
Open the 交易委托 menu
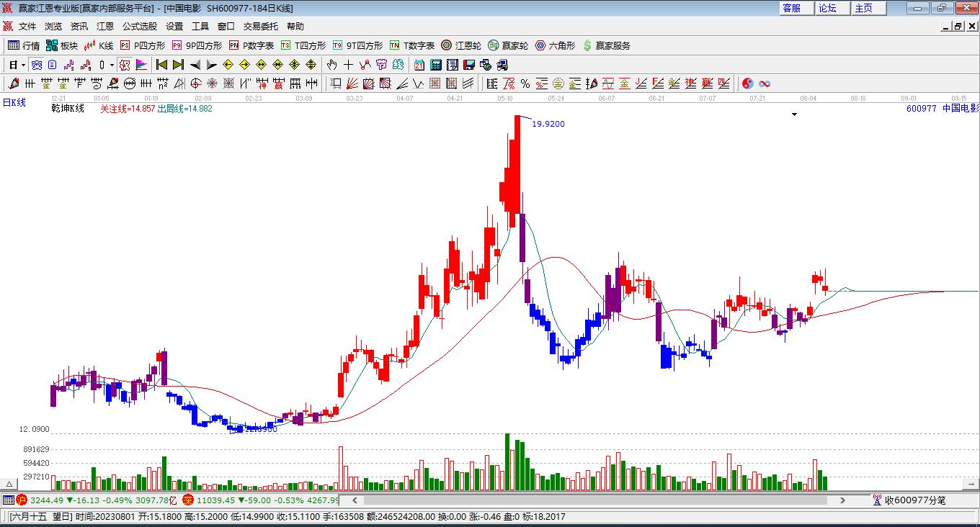[x=261, y=26]
